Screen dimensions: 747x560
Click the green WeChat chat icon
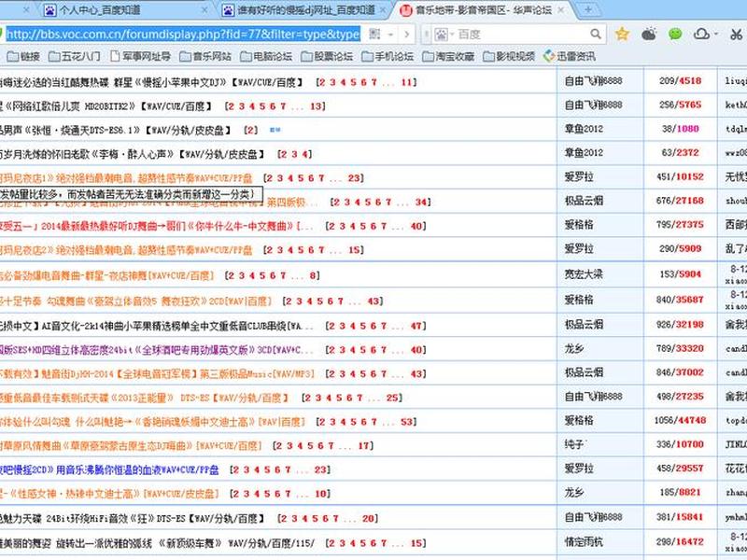tap(675, 34)
